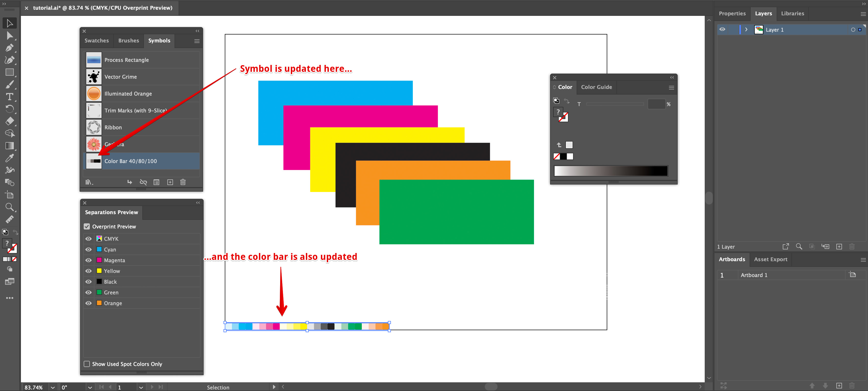Open the Symbols panel flyout menu

(197, 40)
